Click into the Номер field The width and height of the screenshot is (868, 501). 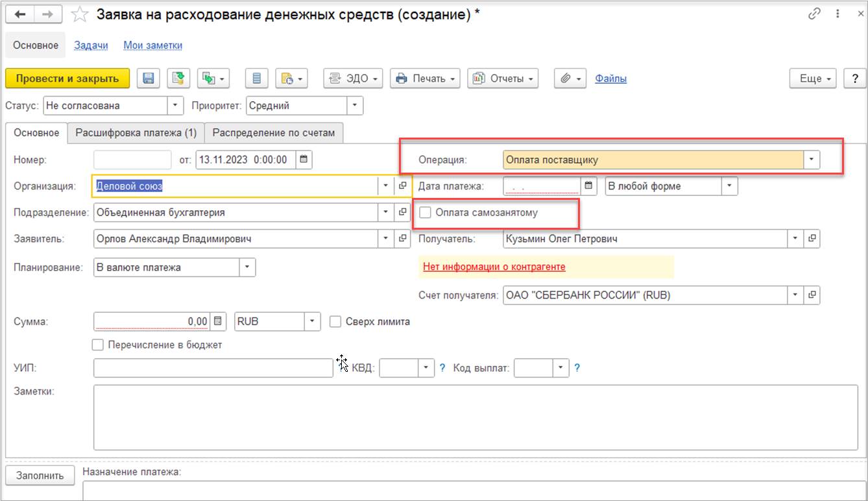click(x=132, y=160)
